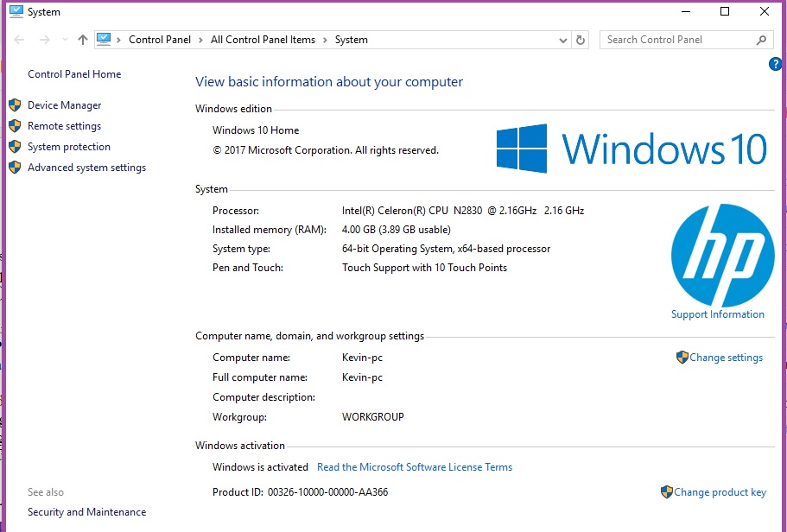The width and height of the screenshot is (787, 532).
Task: Click shield icon beside Remote settings
Action: [x=15, y=125]
